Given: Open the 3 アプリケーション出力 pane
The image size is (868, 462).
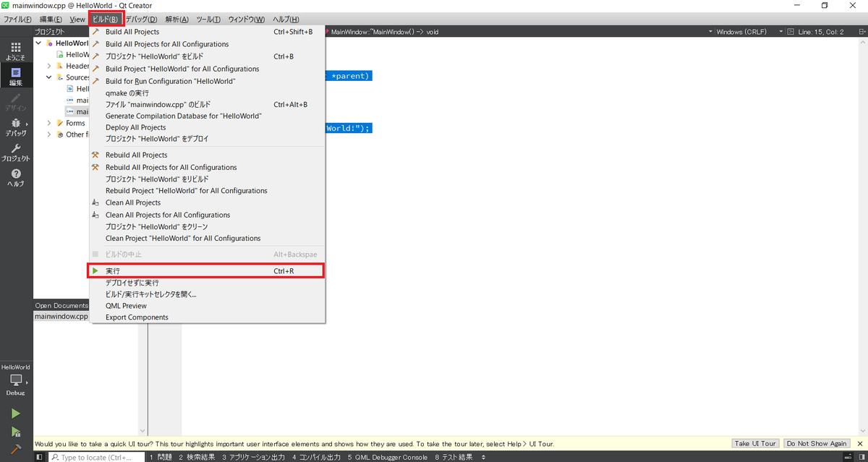Looking at the screenshot, I should [x=253, y=457].
